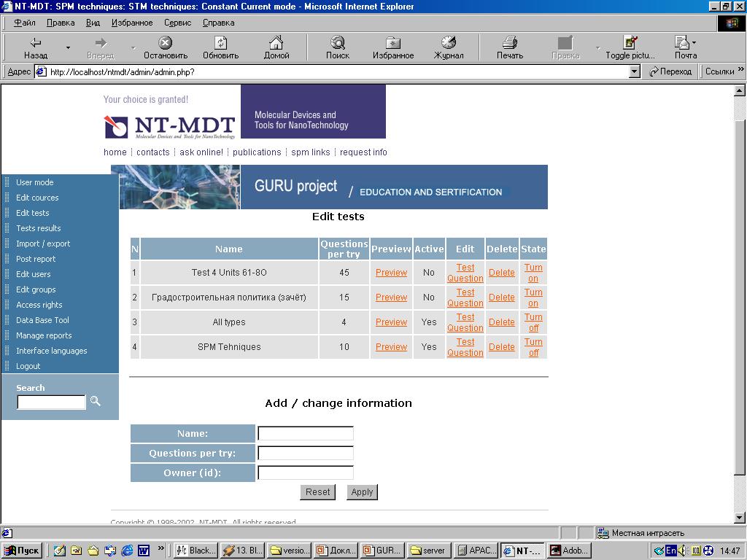Open the Сервис menu
747x560 pixels.
(178, 23)
